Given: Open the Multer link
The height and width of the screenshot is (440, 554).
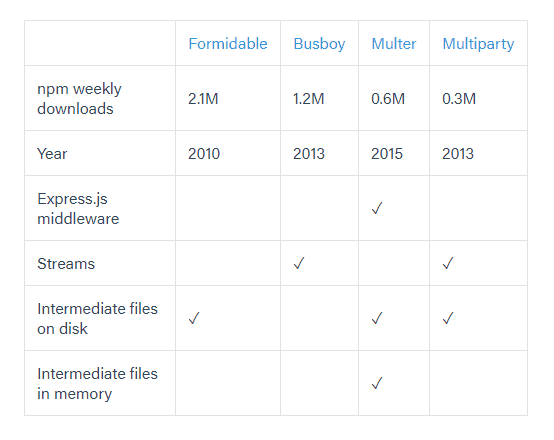Looking at the screenshot, I should click(394, 44).
